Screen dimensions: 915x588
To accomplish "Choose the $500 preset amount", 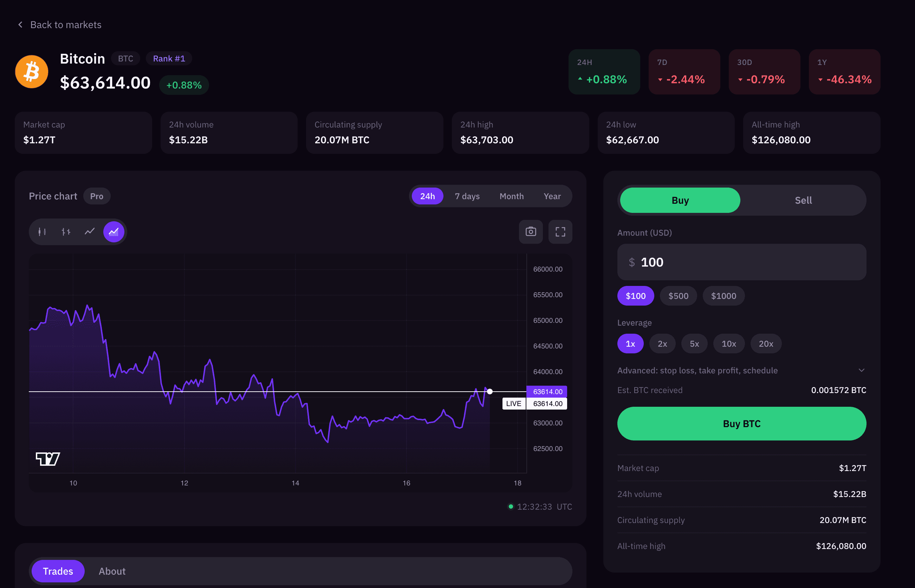I will point(678,295).
